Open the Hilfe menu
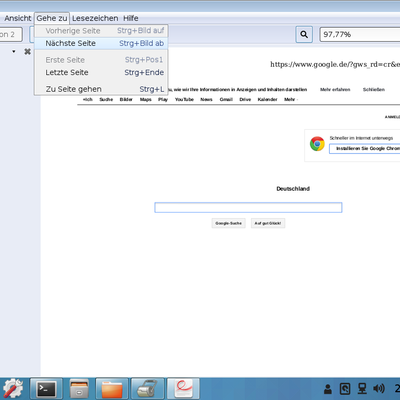This screenshot has height=400, width=400. coord(131,18)
